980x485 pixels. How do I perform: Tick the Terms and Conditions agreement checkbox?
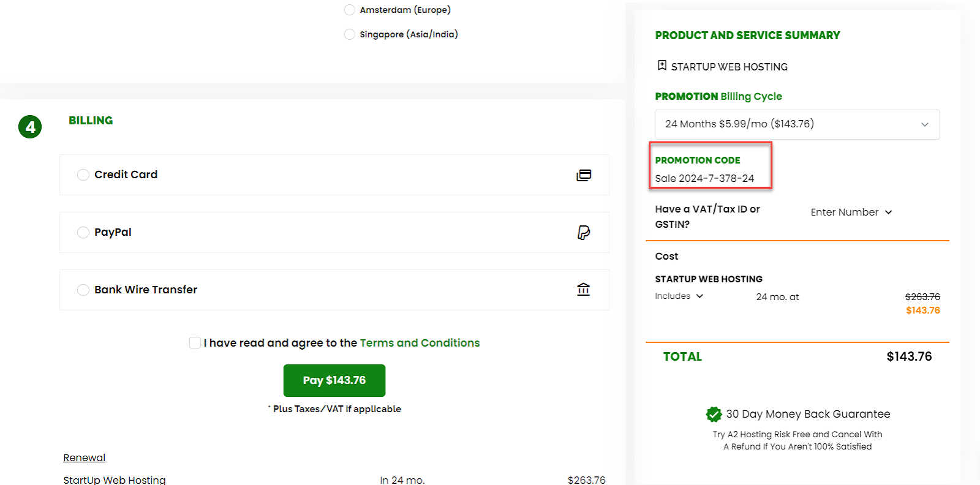195,342
